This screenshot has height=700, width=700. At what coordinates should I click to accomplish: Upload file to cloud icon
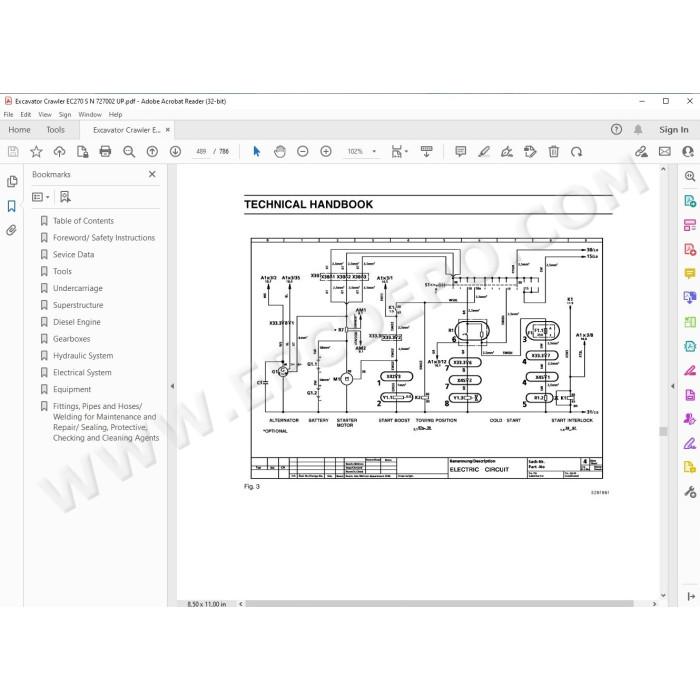coord(59,152)
